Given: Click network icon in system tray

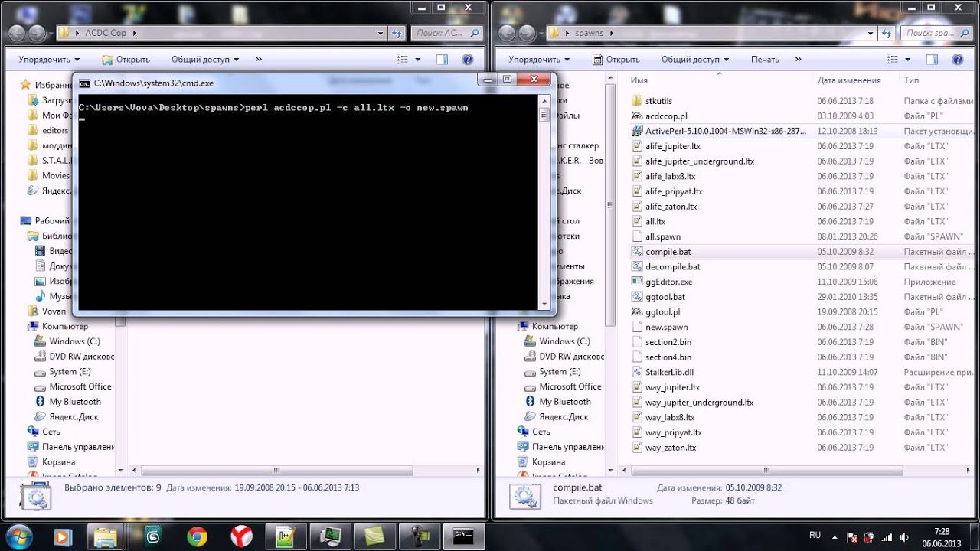Looking at the screenshot, I should (x=886, y=536).
